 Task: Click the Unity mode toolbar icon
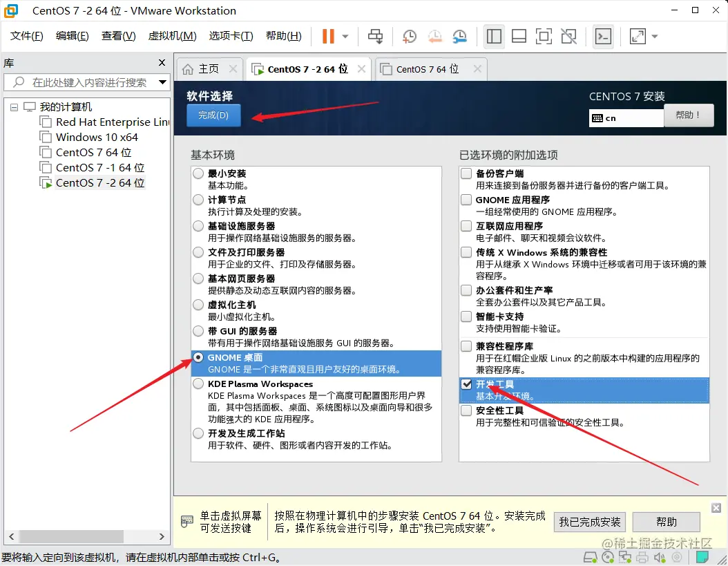pos(568,36)
